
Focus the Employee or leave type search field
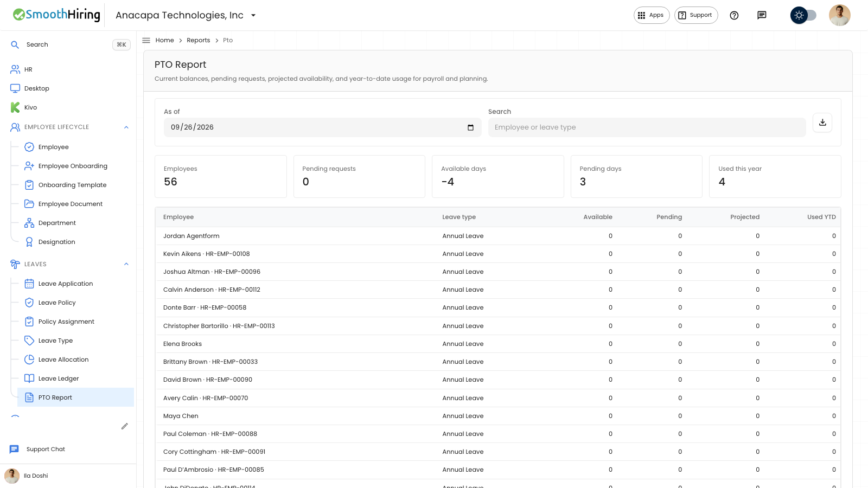point(647,127)
